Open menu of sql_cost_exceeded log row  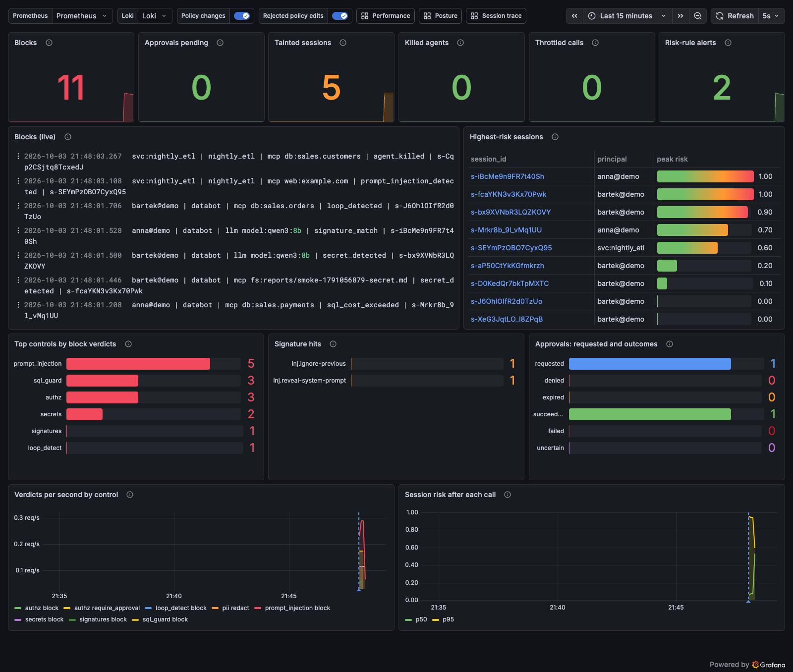pos(18,305)
